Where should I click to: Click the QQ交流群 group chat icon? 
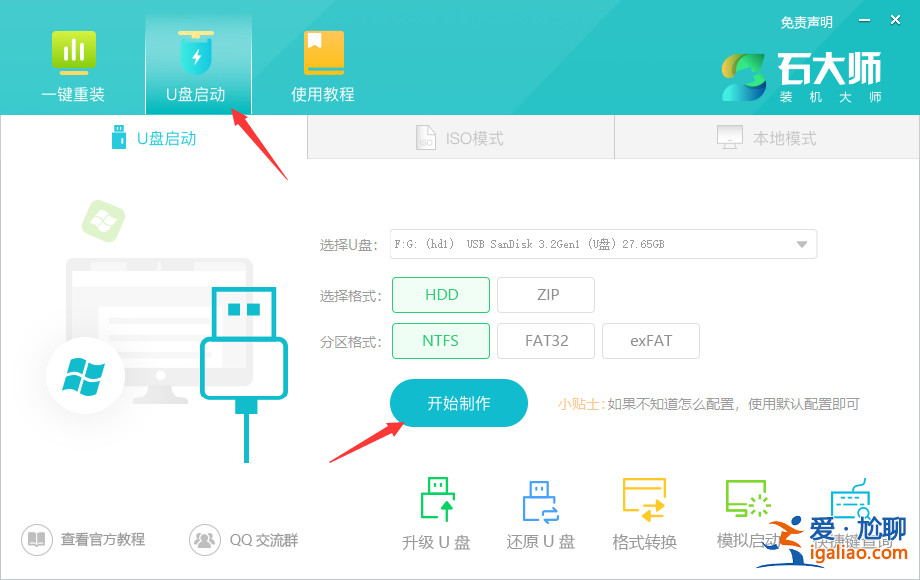tap(243, 539)
